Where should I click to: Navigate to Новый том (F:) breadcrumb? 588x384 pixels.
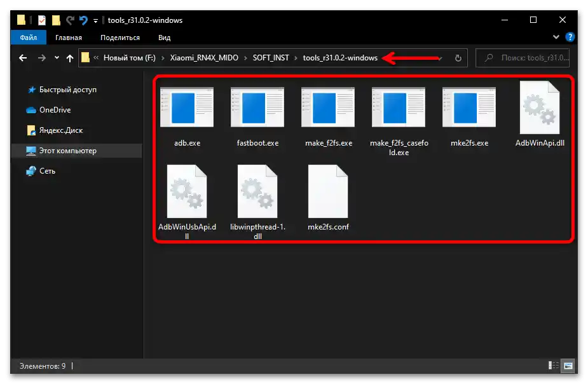pyautogui.click(x=130, y=58)
